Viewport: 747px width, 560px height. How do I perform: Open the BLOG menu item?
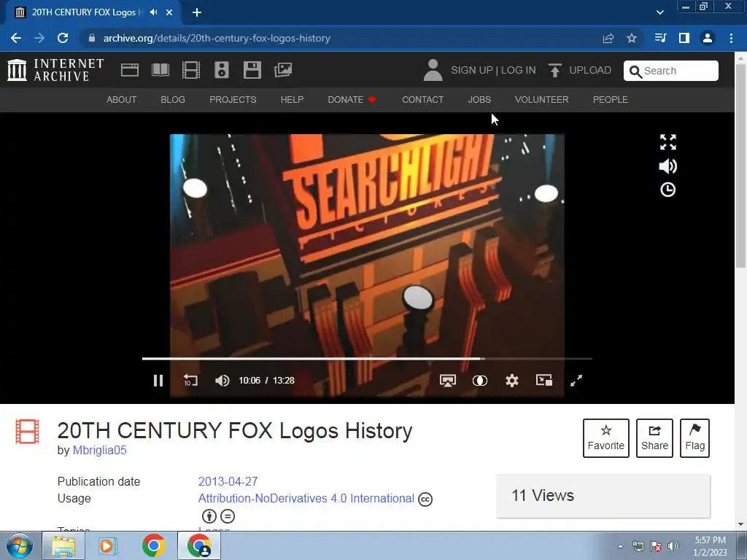(x=173, y=99)
